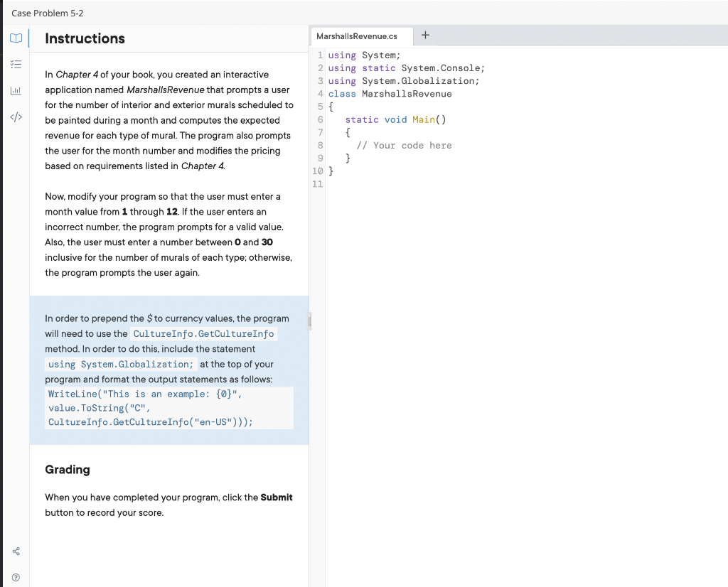Click on the '// Your code here' comment line
This screenshot has width=728, height=587.
[x=404, y=145]
